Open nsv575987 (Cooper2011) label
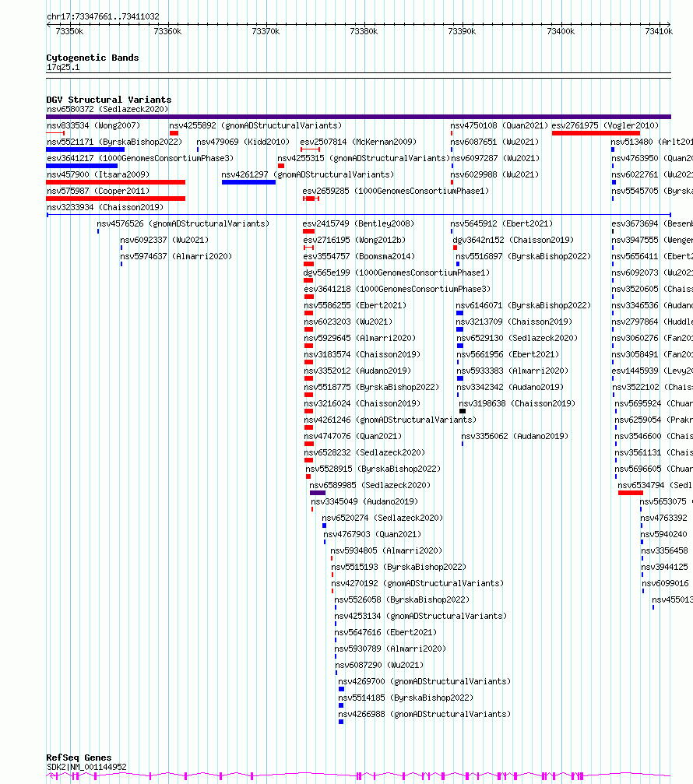Viewport: 693px width, 784px height. 98,191
